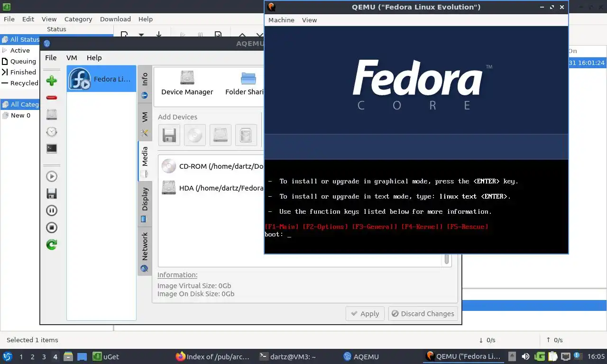The width and height of the screenshot is (607, 364).
Task: Open the file manager taskbar launcher
Action: pyautogui.click(x=68, y=356)
